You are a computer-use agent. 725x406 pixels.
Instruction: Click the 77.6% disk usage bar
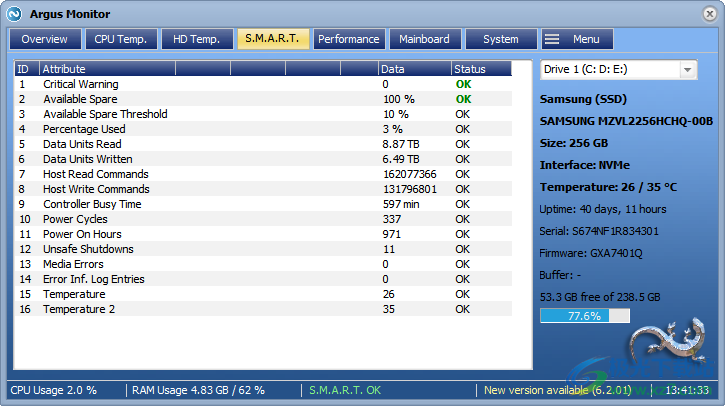[585, 316]
